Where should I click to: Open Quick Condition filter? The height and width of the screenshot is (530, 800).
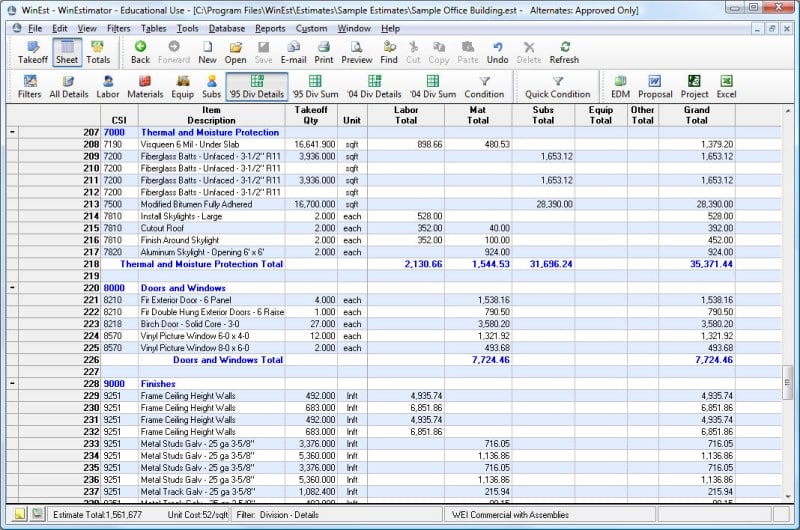(558, 87)
